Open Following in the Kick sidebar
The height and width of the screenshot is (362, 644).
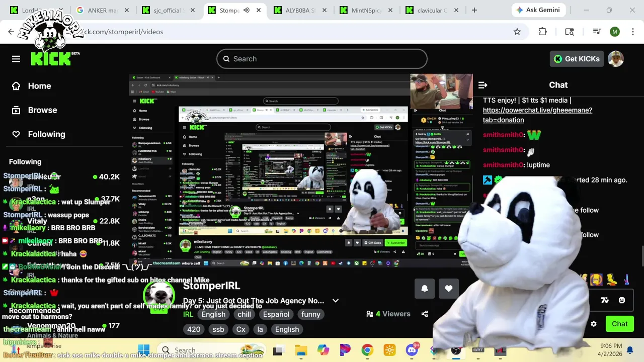(39, 134)
